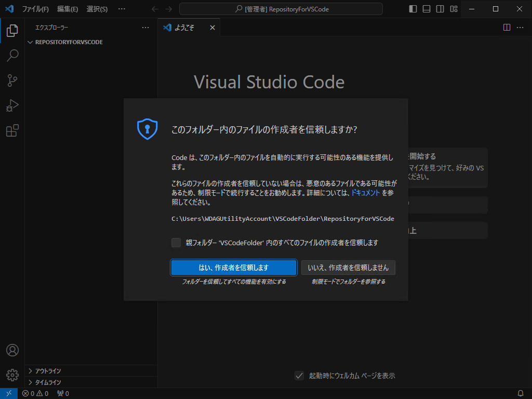Open the Run and Debug view icon

(x=12, y=105)
